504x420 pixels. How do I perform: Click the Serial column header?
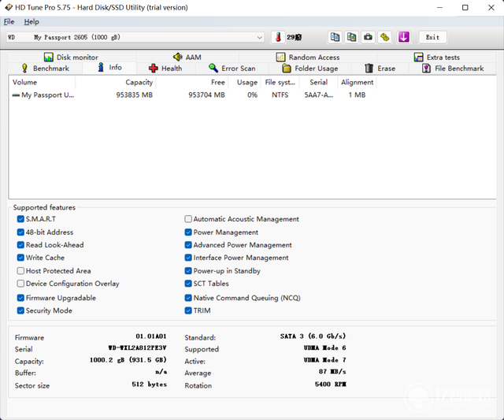[x=318, y=82]
